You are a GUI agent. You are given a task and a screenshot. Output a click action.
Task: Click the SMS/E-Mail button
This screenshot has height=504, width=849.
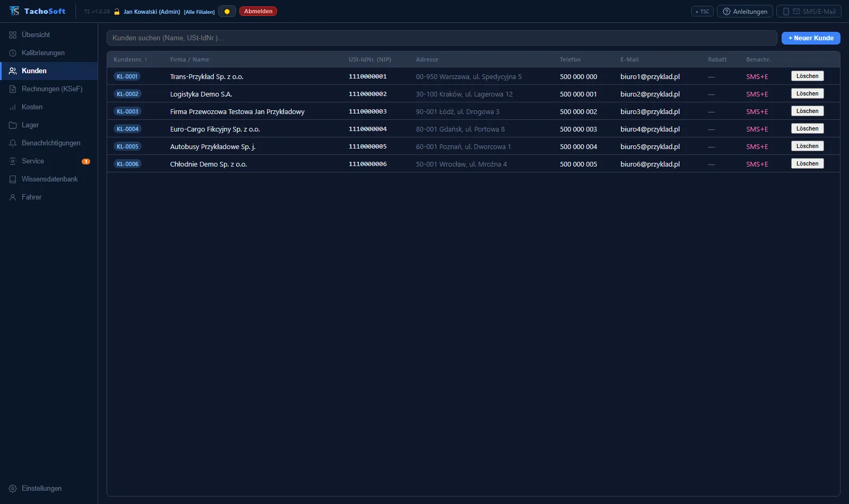809,11
